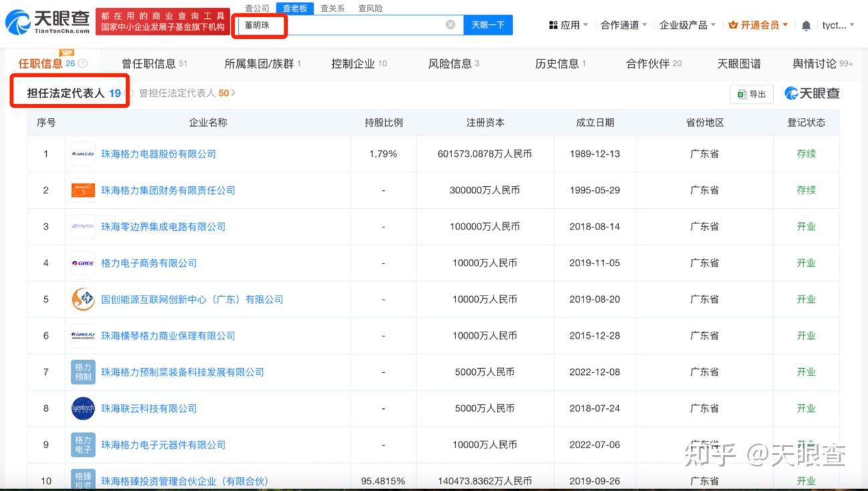Select the 查老板 search tab
The image size is (868, 491).
click(x=294, y=9)
